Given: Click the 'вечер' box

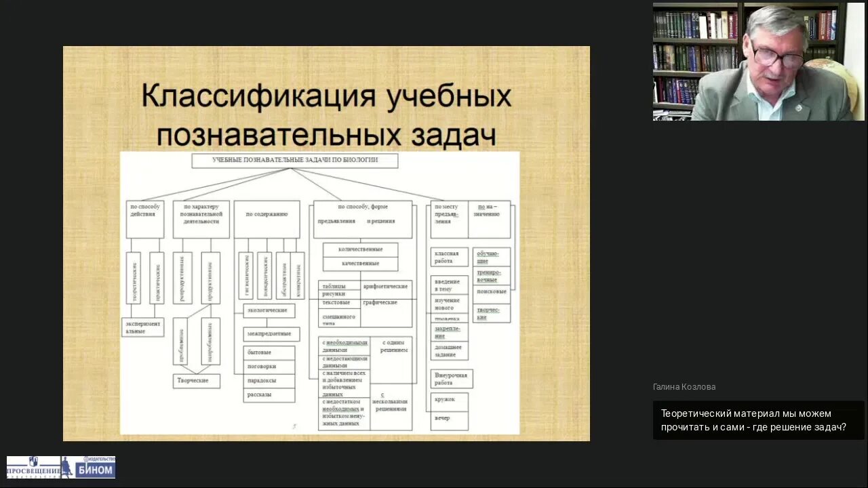Looking at the screenshot, I should click(x=450, y=421).
